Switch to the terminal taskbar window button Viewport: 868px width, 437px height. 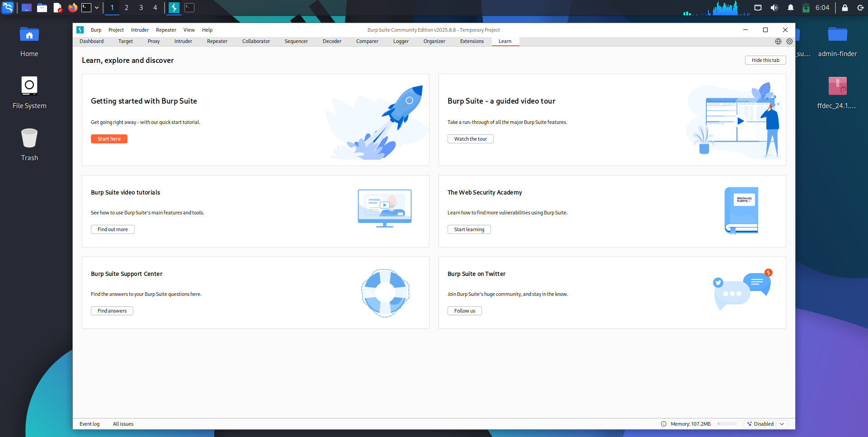189,8
